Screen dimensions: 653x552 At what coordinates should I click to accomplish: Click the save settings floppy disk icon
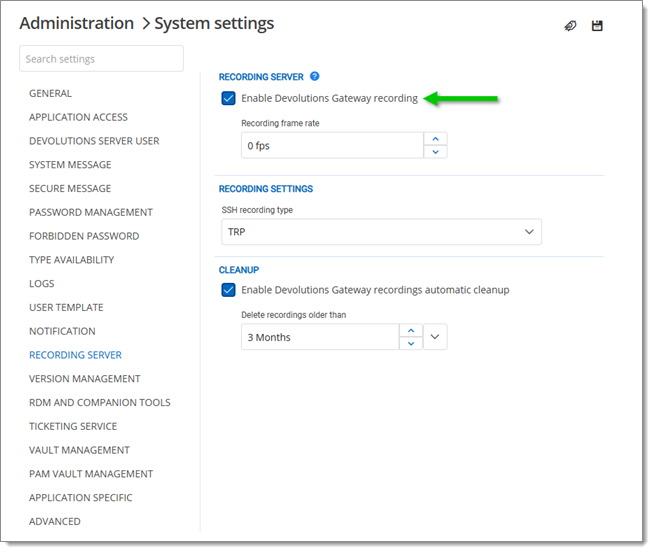[x=597, y=26]
